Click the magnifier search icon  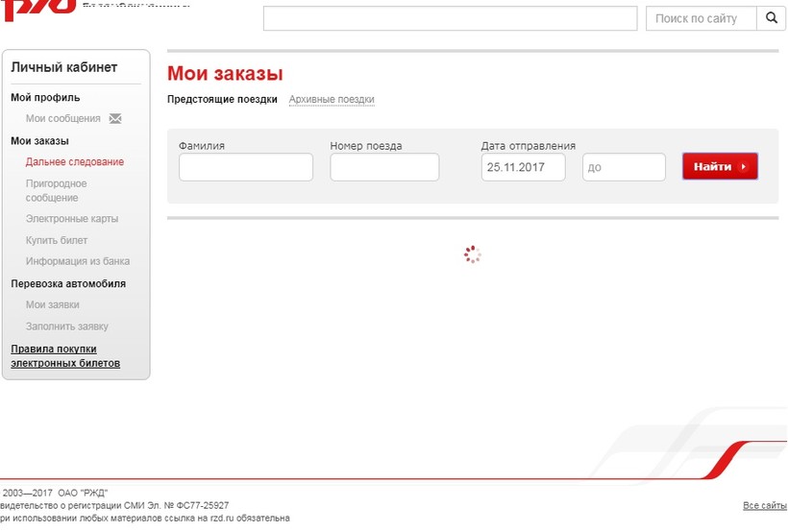coord(772,18)
